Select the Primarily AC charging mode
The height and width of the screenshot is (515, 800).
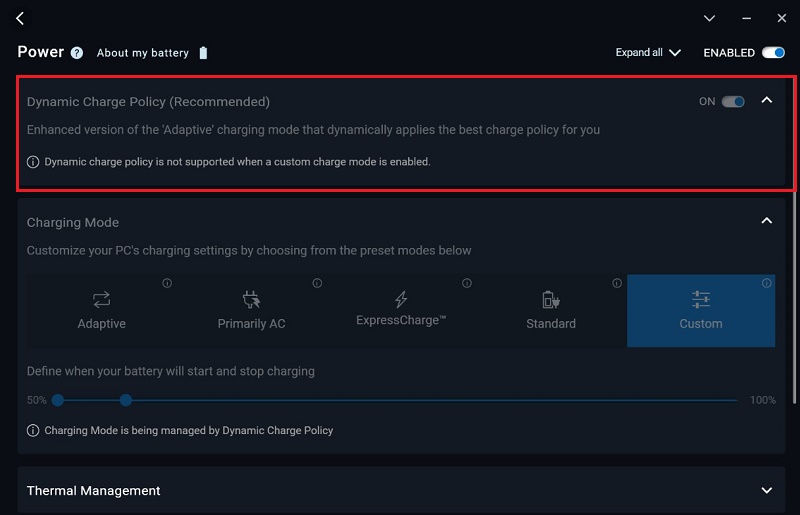pos(251,310)
